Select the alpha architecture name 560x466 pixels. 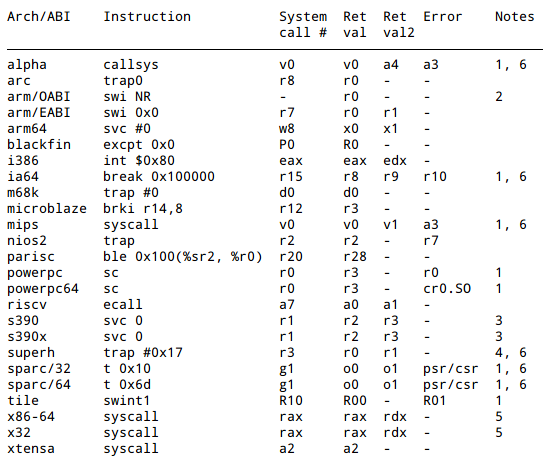tap(27, 65)
